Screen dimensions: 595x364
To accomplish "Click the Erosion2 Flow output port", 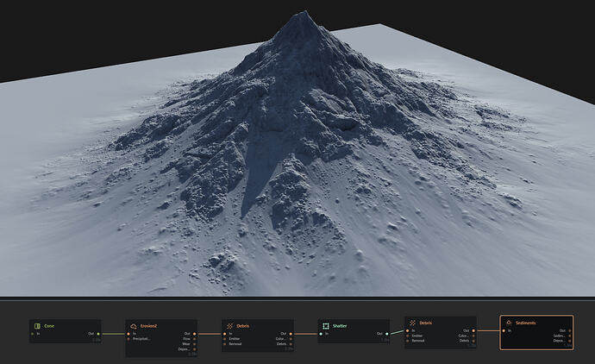I will coord(194,339).
